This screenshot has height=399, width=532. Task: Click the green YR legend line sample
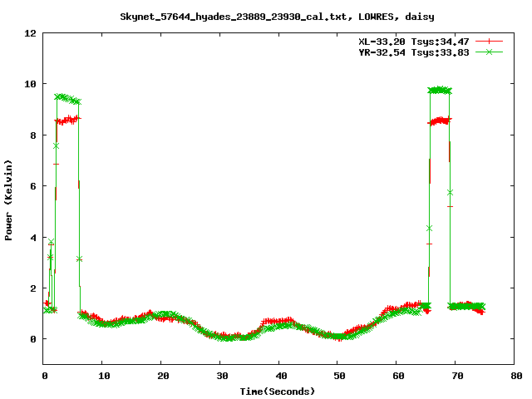tap(489, 52)
